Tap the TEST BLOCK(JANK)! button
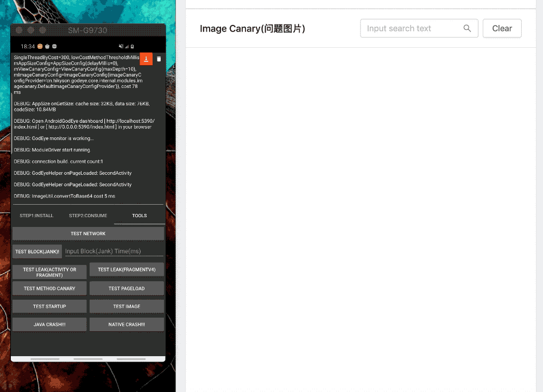The height and width of the screenshot is (392, 543). coord(37,251)
